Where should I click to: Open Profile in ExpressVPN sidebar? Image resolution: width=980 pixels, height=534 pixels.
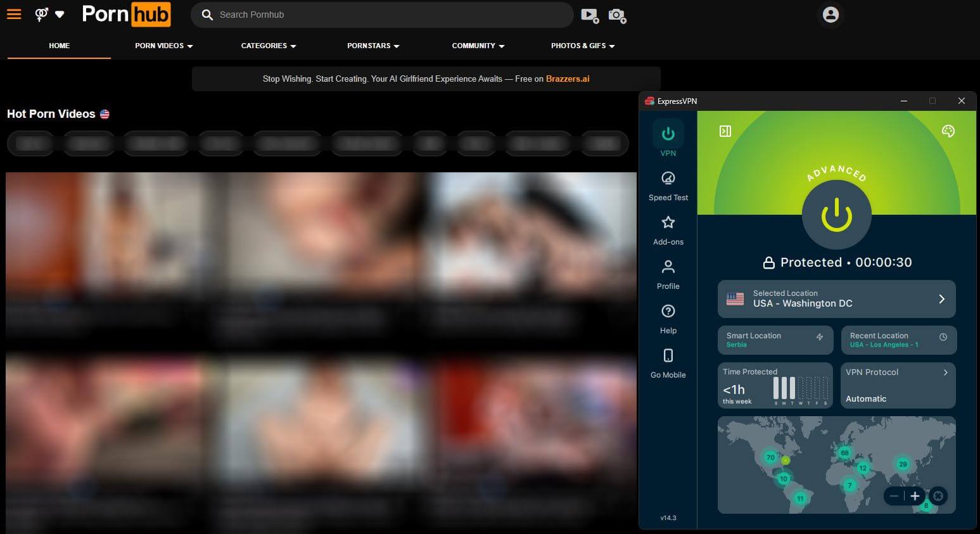pos(668,275)
